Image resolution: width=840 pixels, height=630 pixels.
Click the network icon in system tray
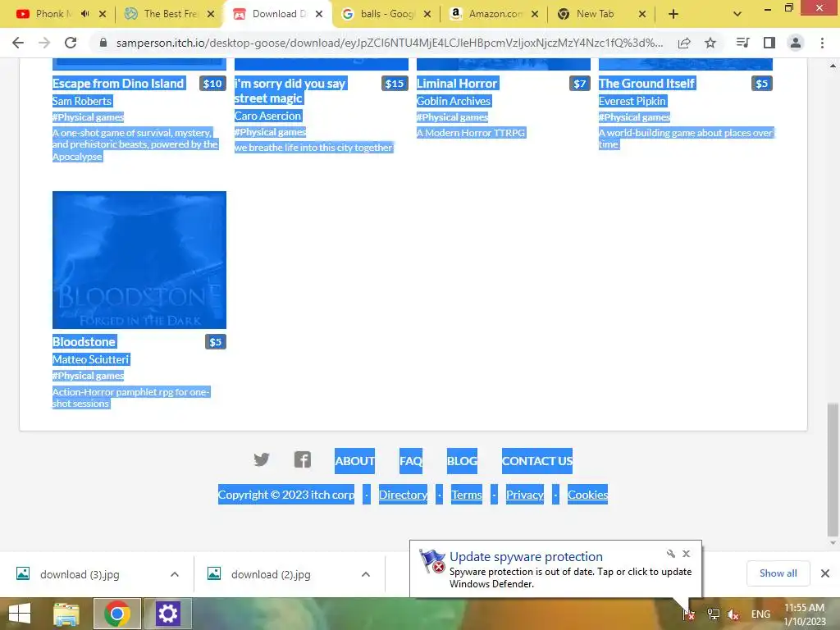tap(713, 614)
